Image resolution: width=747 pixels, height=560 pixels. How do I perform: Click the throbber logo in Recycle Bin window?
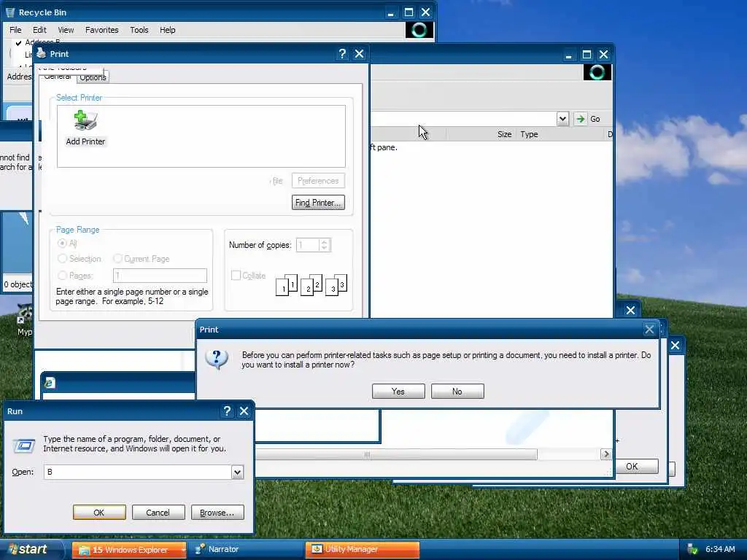419,30
